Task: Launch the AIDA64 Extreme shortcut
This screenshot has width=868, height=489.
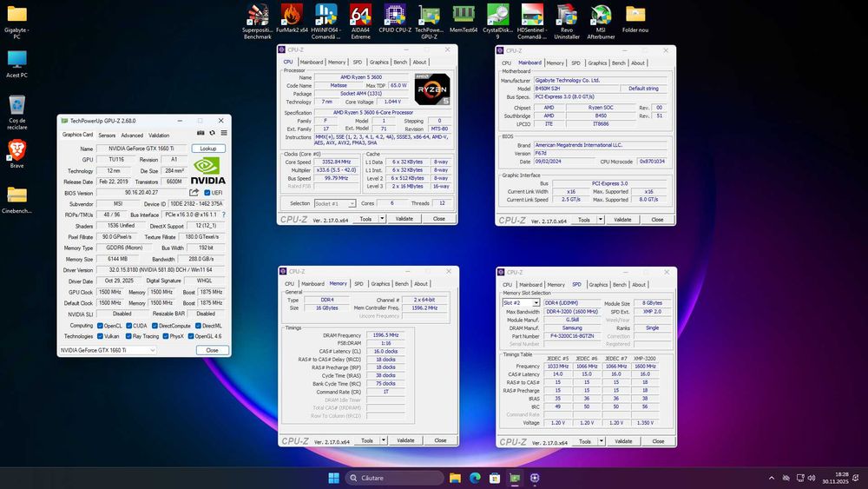Action: pos(360,22)
